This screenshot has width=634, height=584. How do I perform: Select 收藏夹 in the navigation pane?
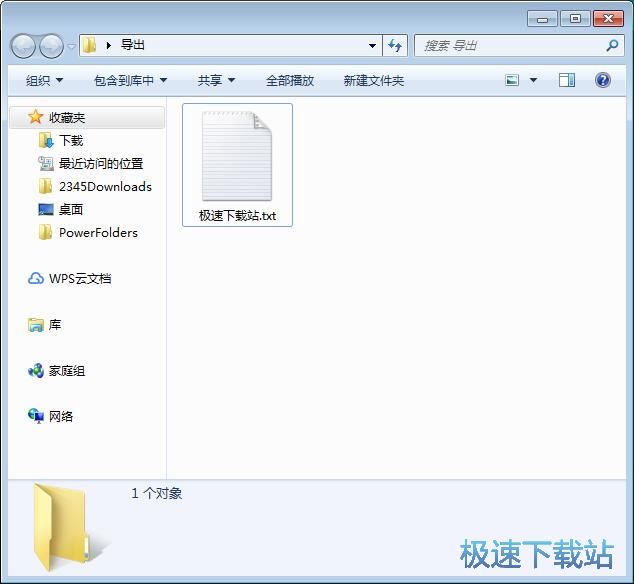[87, 117]
